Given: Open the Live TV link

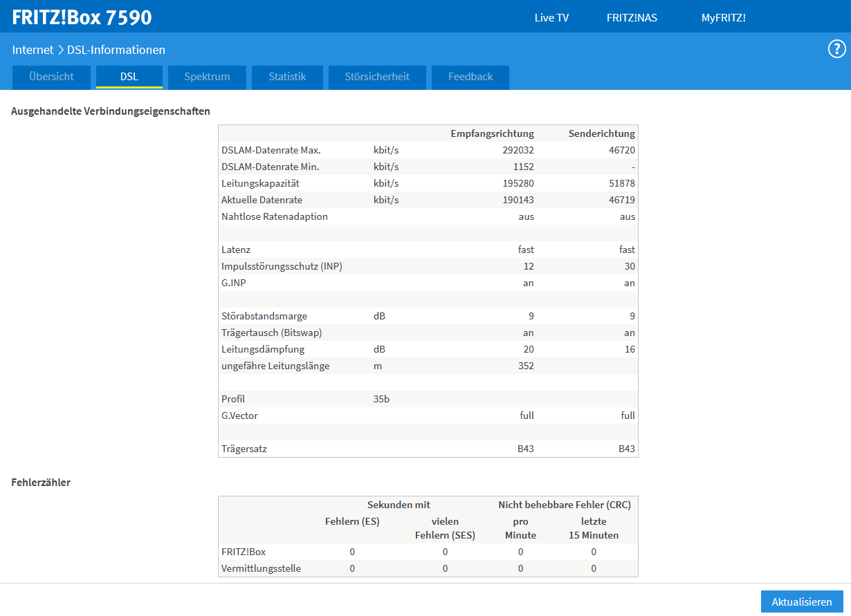Looking at the screenshot, I should (x=551, y=18).
